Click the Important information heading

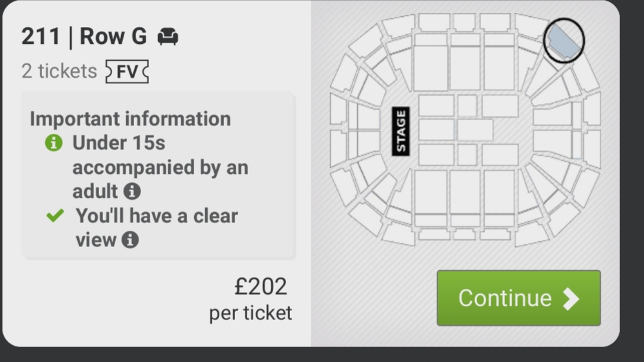coord(130,119)
